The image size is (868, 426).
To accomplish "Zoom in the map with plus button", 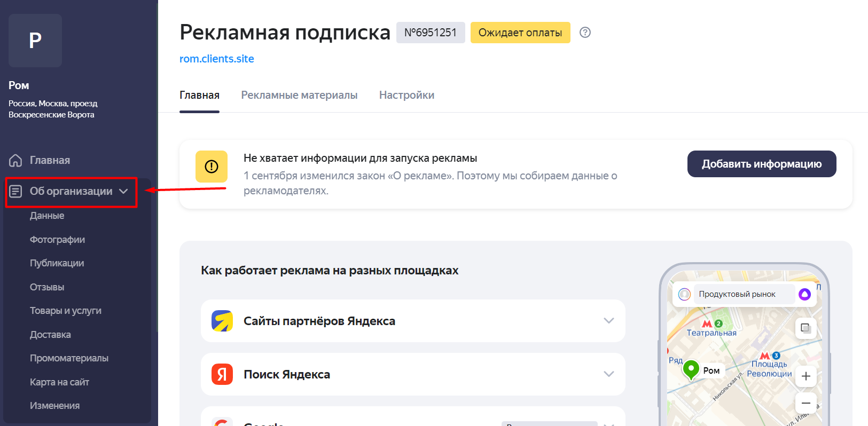I will pos(806,376).
